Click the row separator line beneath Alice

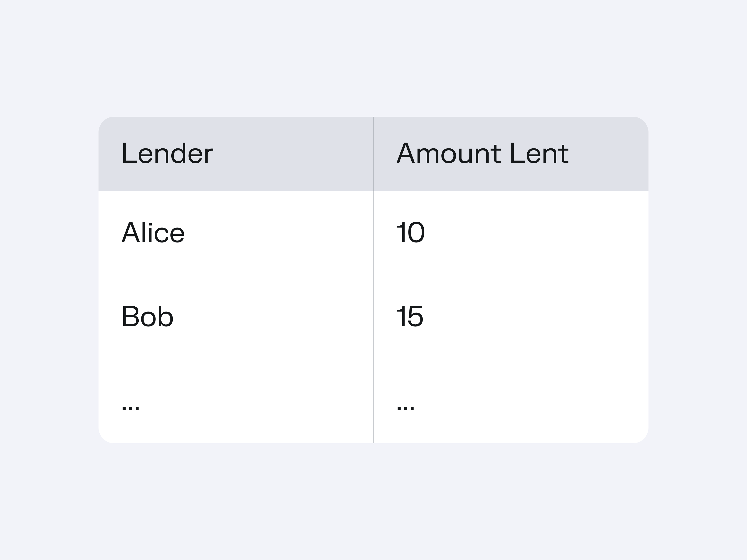(x=236, y=275)
